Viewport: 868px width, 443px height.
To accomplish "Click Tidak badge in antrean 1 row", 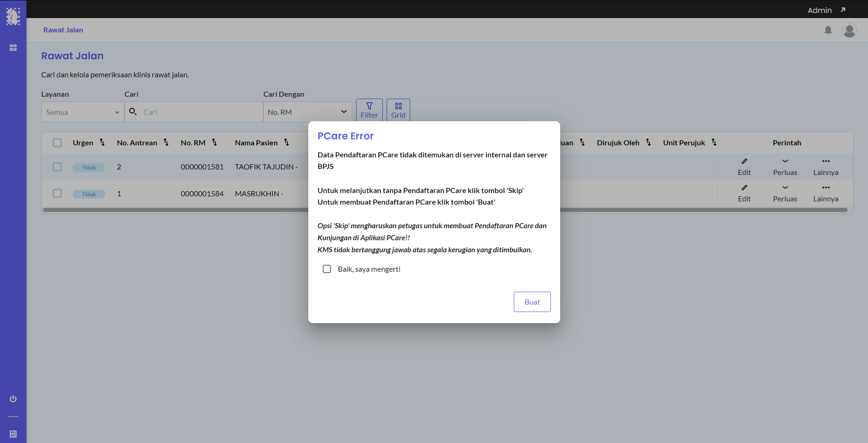I will (89, 194).
